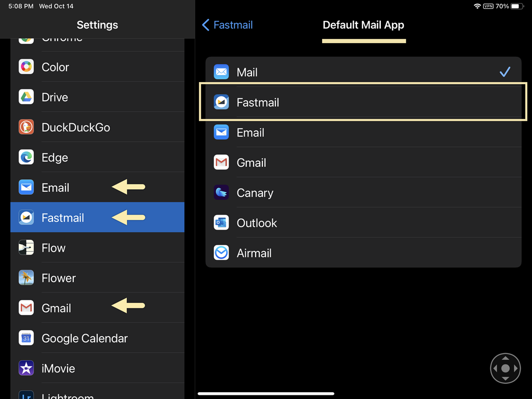Tap the AssistiveTouch floating button
This screenshot has height=399, width=532.
click(505, 368)
